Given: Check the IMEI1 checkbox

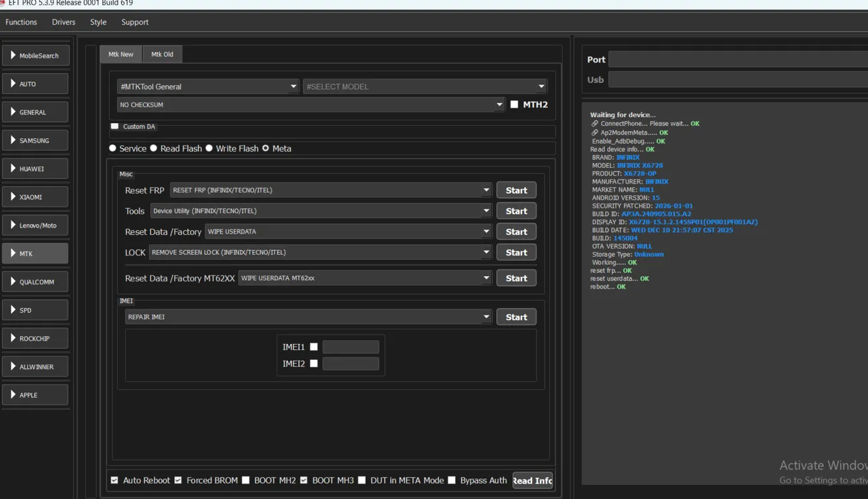Looking at the screenshot, I should pos(314,347).
